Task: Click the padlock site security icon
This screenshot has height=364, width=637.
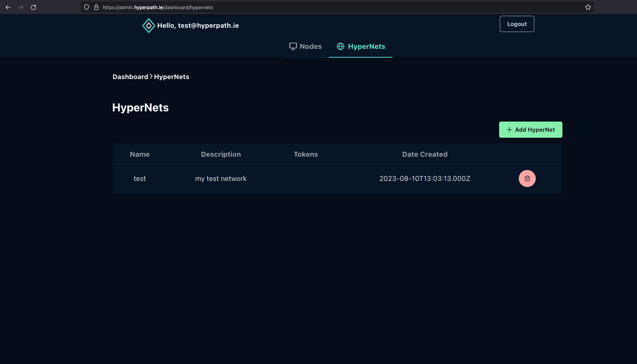Action: [96, 7]
